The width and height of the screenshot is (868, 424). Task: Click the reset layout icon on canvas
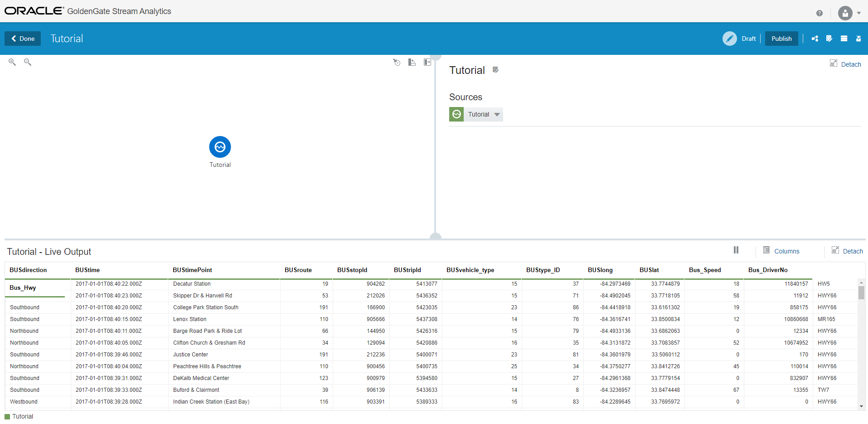click(x=397, y=63)
